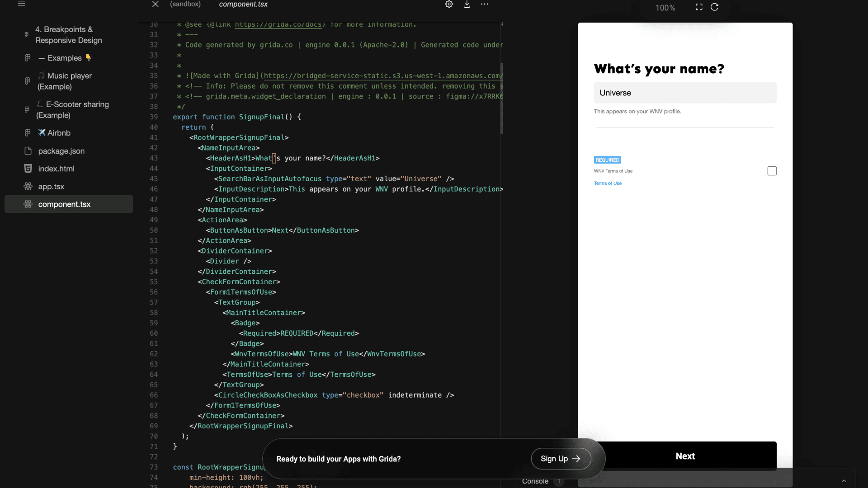Check the WNV Terms of Use checkbox
Image resolution: width=868 pixels, height=488 pixels.
[772, 171]
